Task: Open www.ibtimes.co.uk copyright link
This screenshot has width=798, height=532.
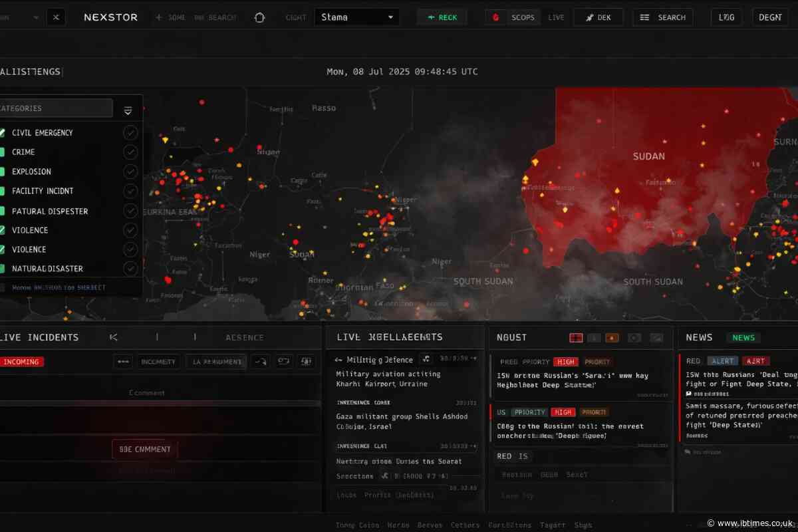Action: [750, 522]
